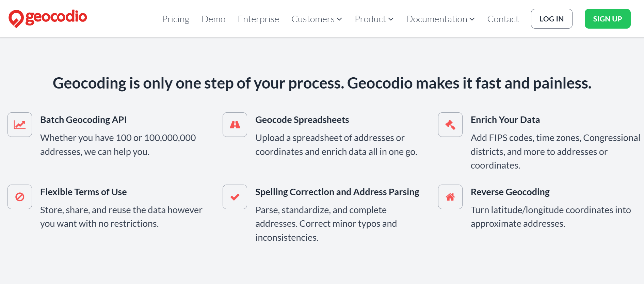Click the Reverse Geocoding home icon
This screenshot has width=644, height=284.
pyautogui.click(x=450, y=196)
